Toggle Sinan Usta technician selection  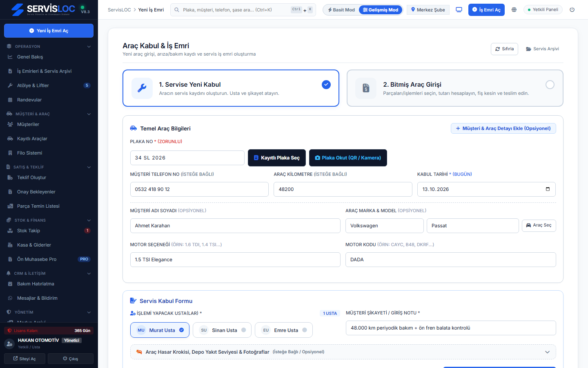[x=222, y=330]
